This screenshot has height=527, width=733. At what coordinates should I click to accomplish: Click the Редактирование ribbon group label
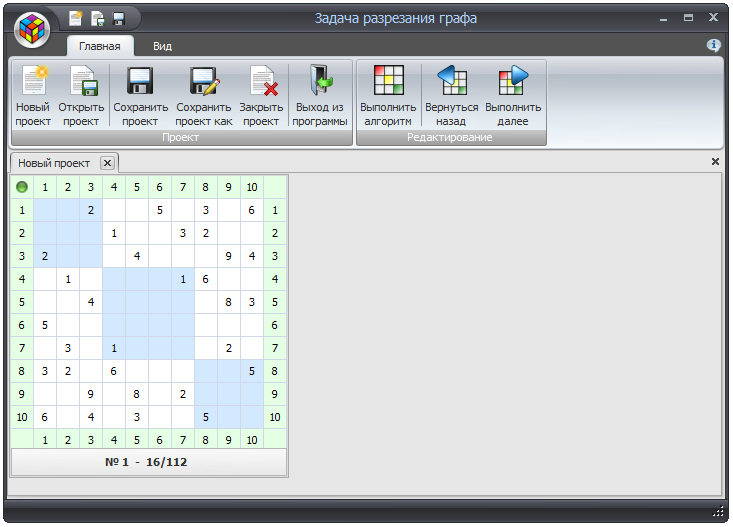click(450, 137)
